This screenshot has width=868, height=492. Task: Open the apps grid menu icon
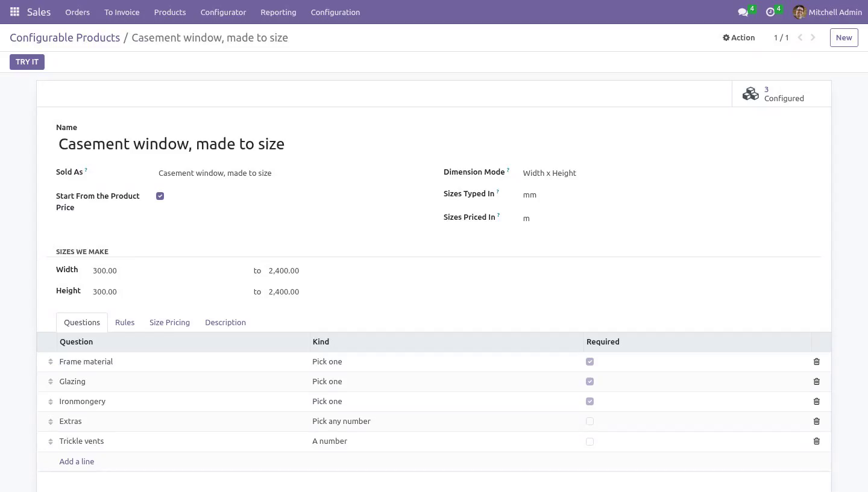[14, 12]
